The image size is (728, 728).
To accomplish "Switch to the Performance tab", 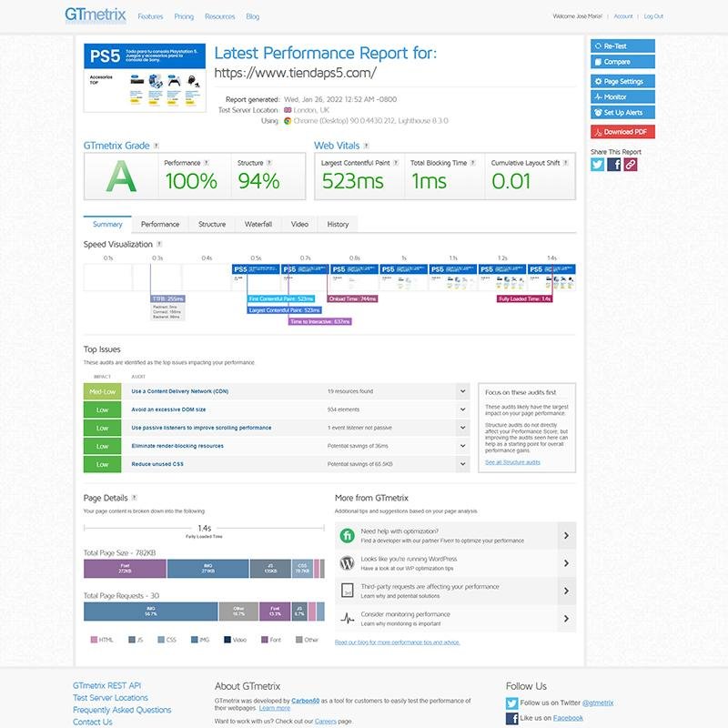I will (160, 224).
